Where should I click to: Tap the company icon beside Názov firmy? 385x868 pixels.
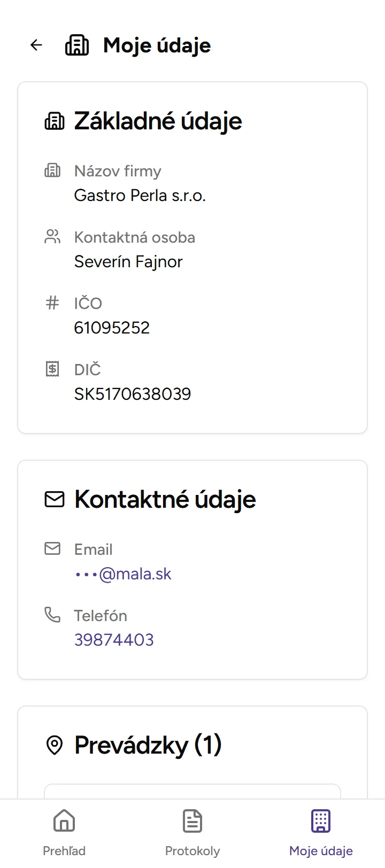coord(52,170)
